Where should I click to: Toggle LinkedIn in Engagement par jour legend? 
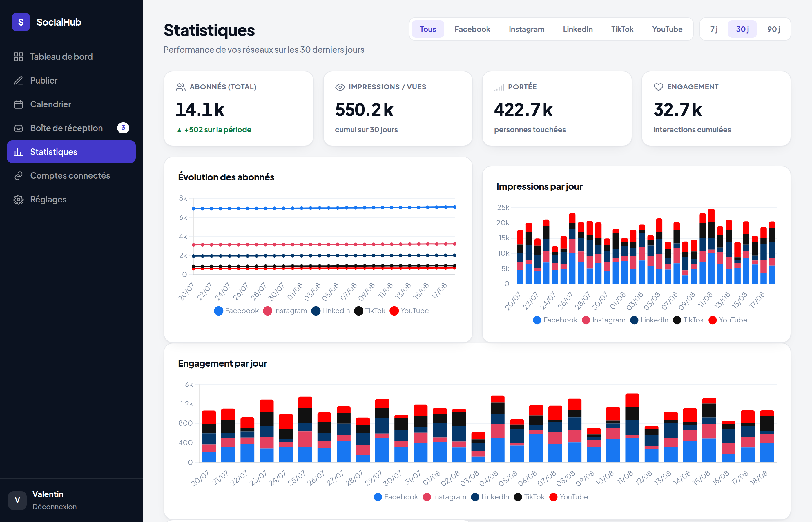pyautogui.click(x=490, y=497)
